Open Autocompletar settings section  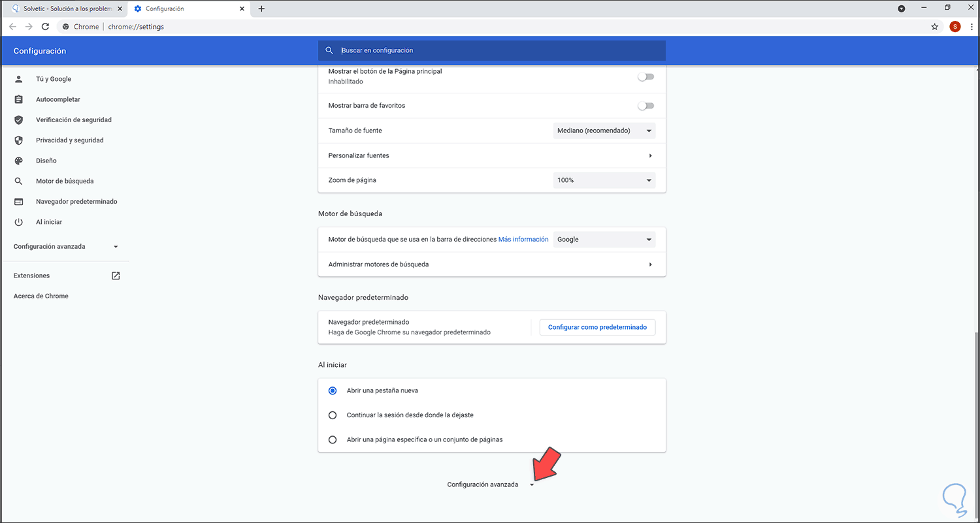click(58, 99)
